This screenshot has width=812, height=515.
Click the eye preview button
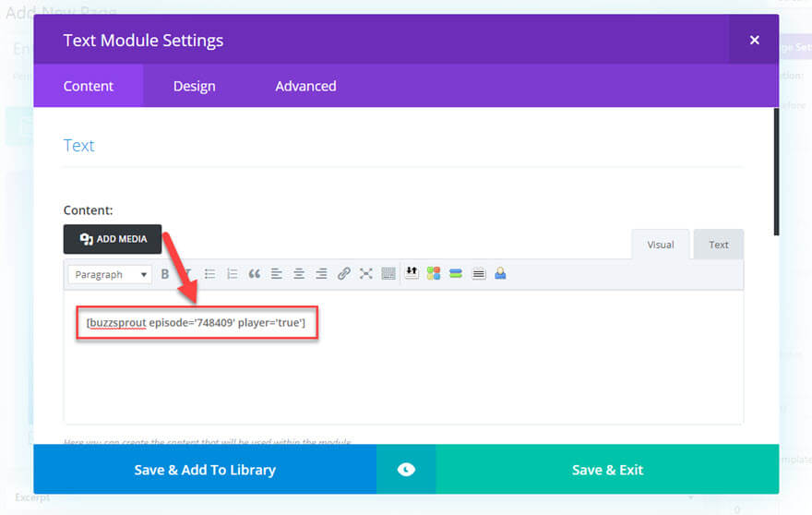(406, 470)
